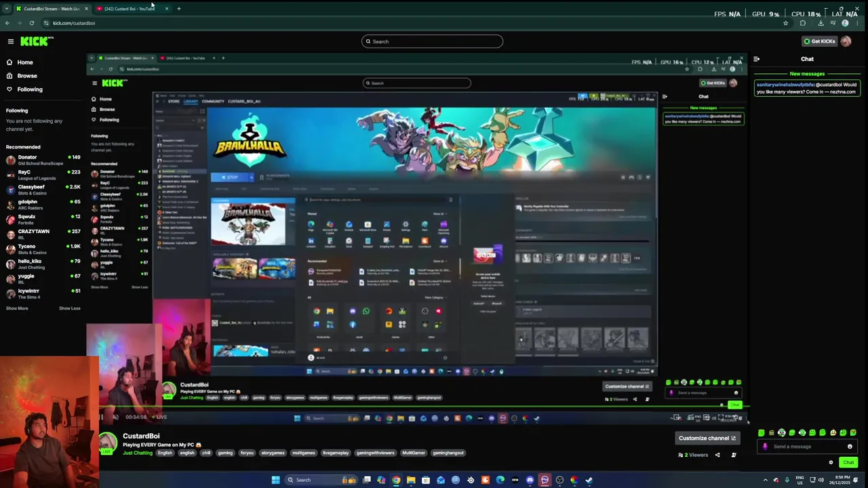Click the 2 Viewers count

[x=693, y=455]
